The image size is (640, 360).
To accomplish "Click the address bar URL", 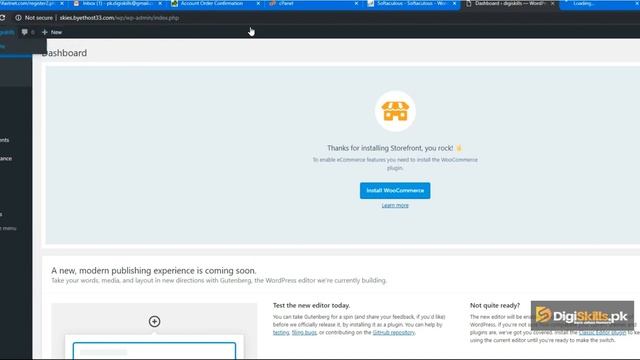I will pos(119,18).
